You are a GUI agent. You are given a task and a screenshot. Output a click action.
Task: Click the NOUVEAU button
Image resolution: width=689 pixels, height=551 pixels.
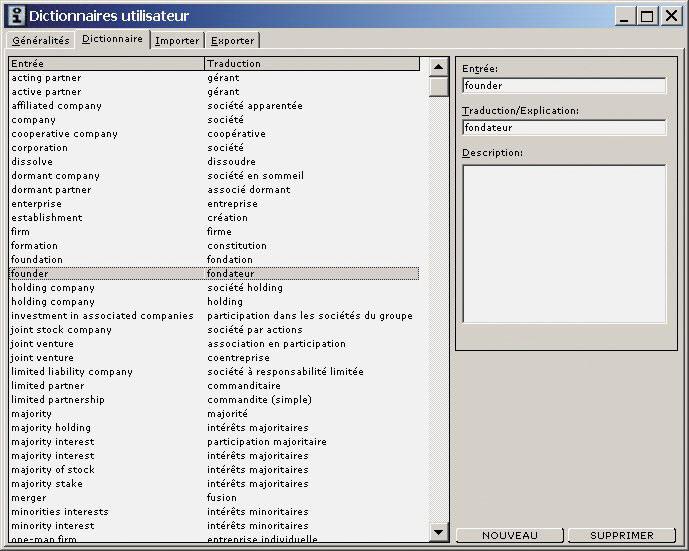coord(510,535)
